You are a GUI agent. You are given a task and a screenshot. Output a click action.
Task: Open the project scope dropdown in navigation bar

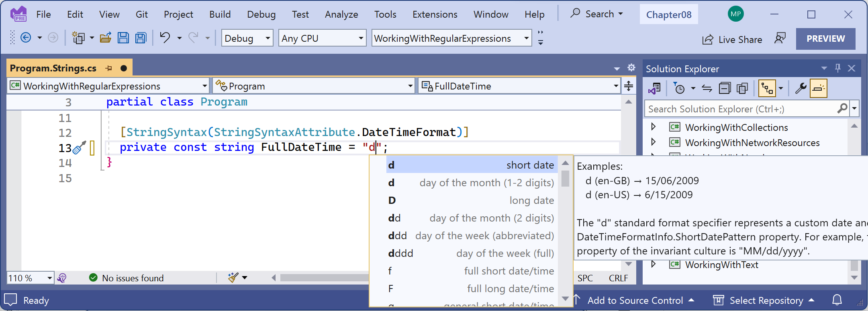(108, 86)
